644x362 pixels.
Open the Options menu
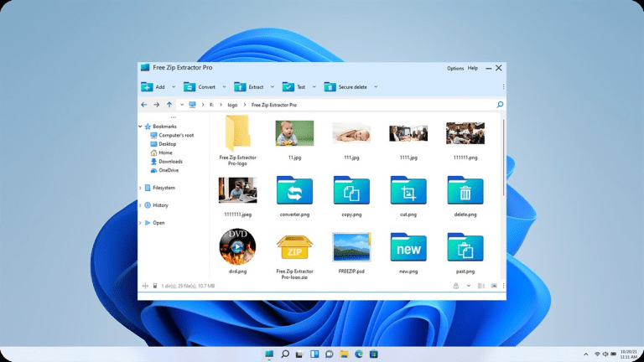[x=455, y=69]
